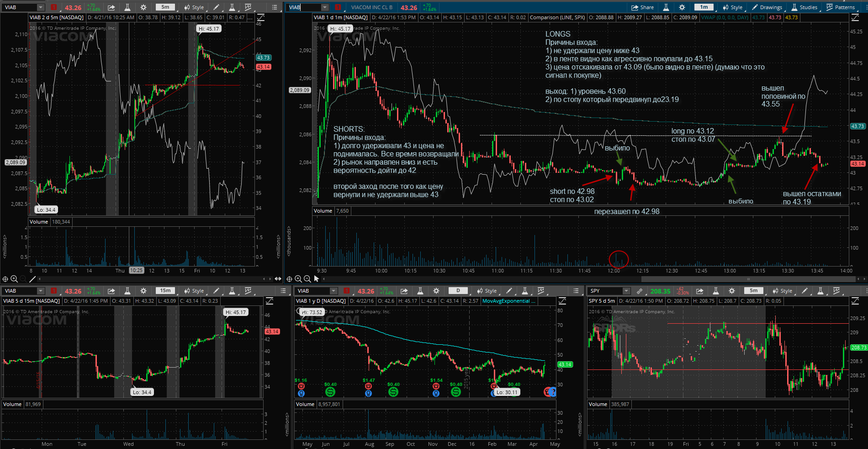
Task: Open the Style menu in top-left 5m chart
Action: 194,7
